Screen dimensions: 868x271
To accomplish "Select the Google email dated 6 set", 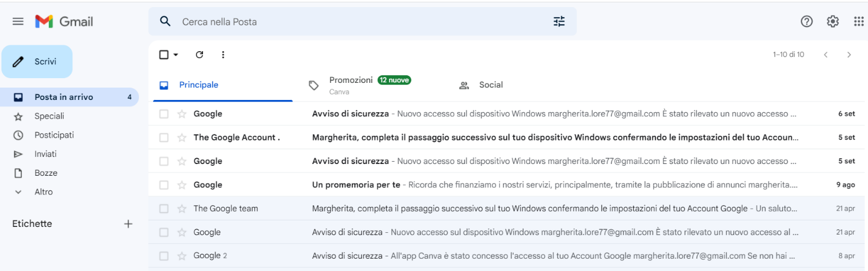I will point(164,114).
